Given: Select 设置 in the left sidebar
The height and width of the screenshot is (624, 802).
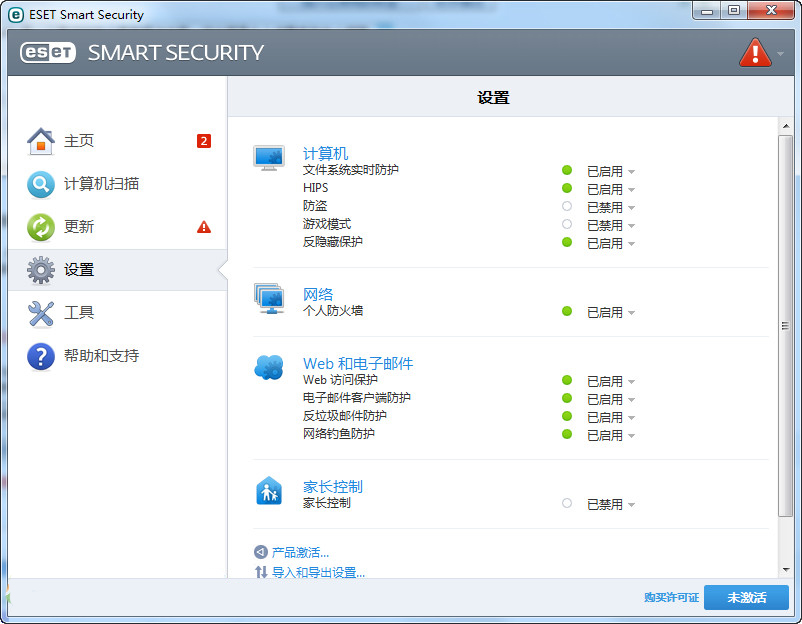Looking at the screenshot, I should (79, 270).
